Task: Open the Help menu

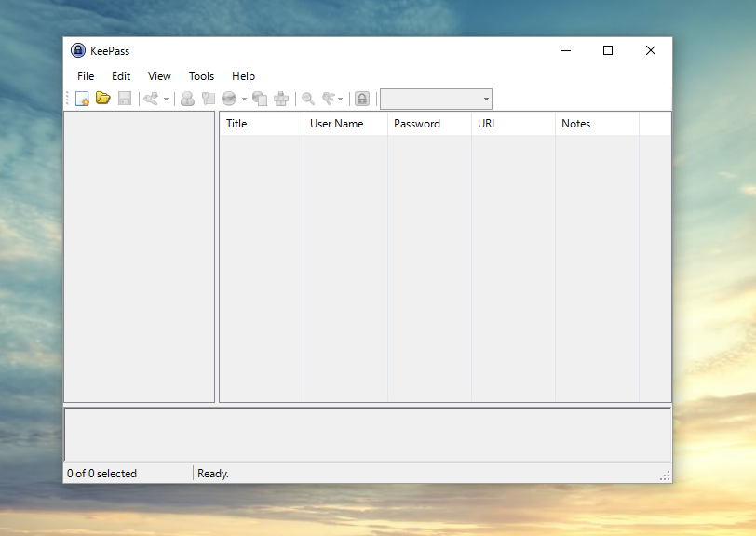Action: 243,76
